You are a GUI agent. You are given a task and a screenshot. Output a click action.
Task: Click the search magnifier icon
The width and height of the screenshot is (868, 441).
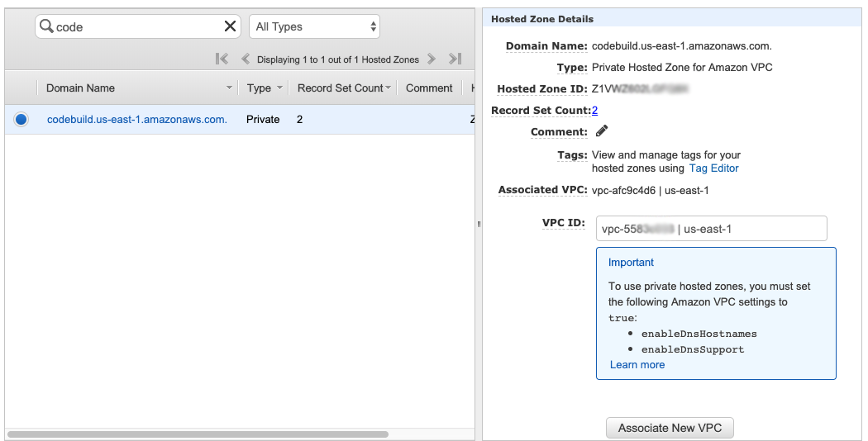click(46, 26)
